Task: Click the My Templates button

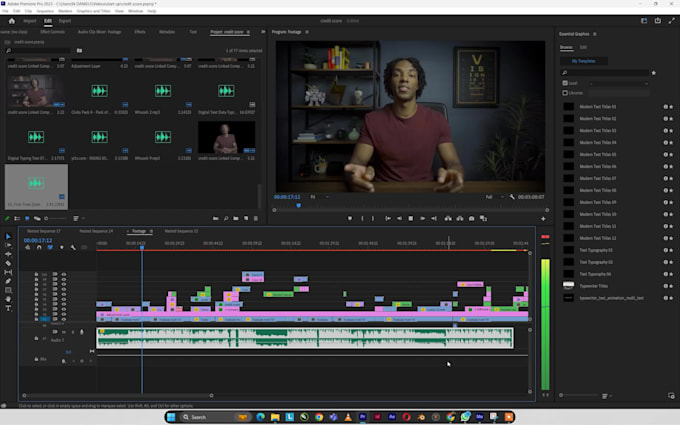Action: [583, 61]
